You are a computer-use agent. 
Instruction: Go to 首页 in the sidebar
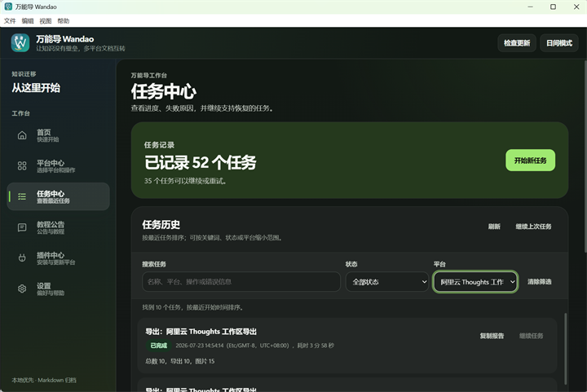point(59,135)
